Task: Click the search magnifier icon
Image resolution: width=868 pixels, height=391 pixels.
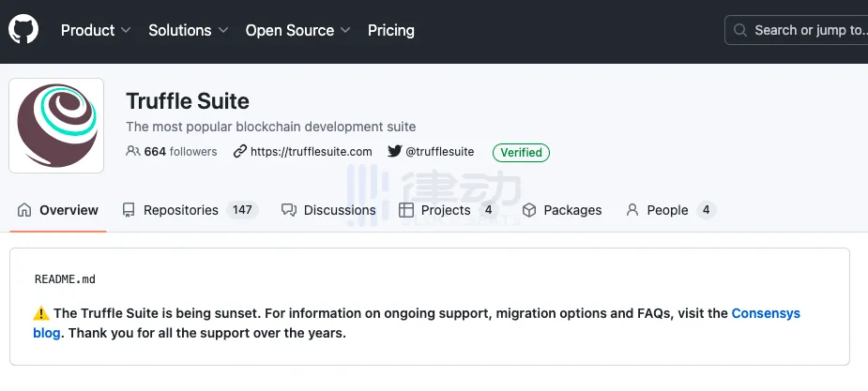Action: click(x=740, y=30)
